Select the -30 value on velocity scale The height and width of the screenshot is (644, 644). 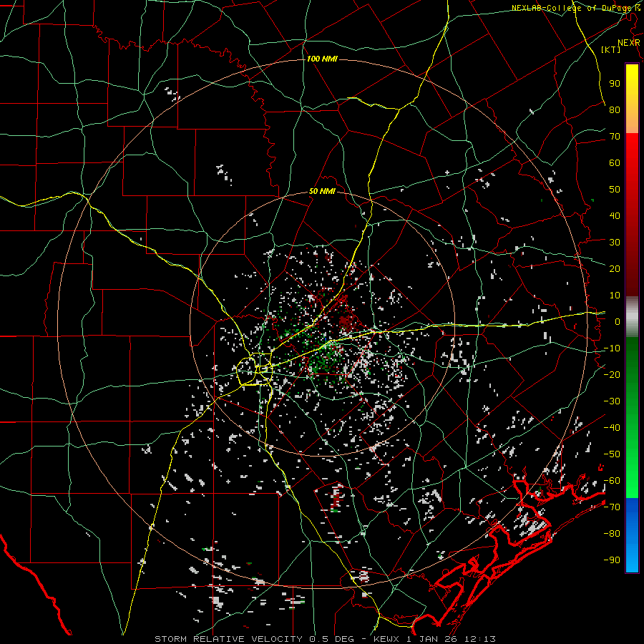tap(612, 401)
